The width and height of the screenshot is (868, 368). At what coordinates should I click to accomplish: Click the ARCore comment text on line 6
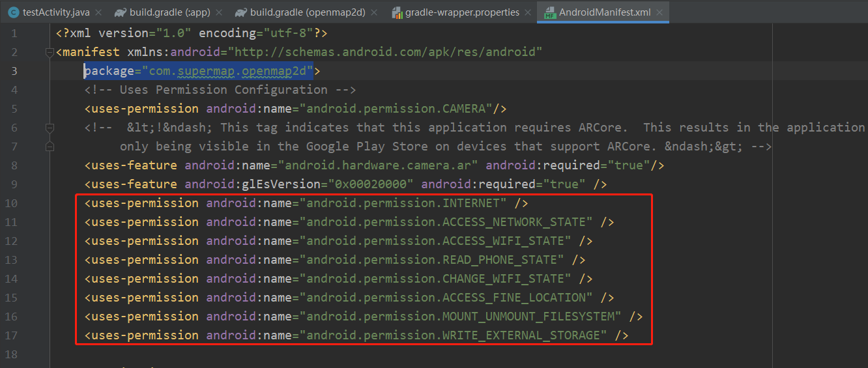(x=474, y=127)
